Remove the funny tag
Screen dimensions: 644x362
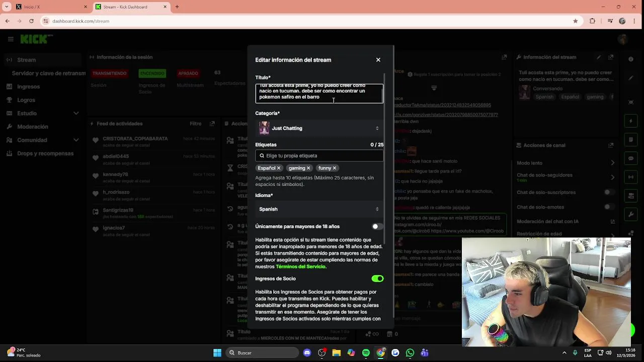(334, 168)
